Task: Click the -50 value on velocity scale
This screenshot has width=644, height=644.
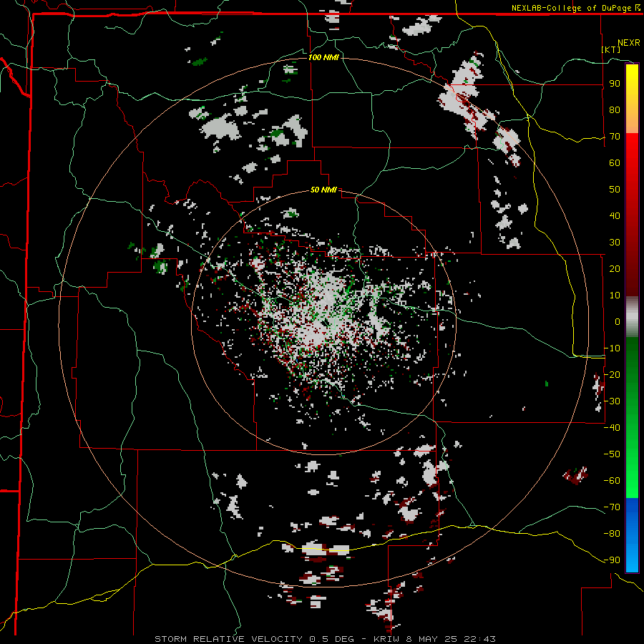Action: point(612,454)
